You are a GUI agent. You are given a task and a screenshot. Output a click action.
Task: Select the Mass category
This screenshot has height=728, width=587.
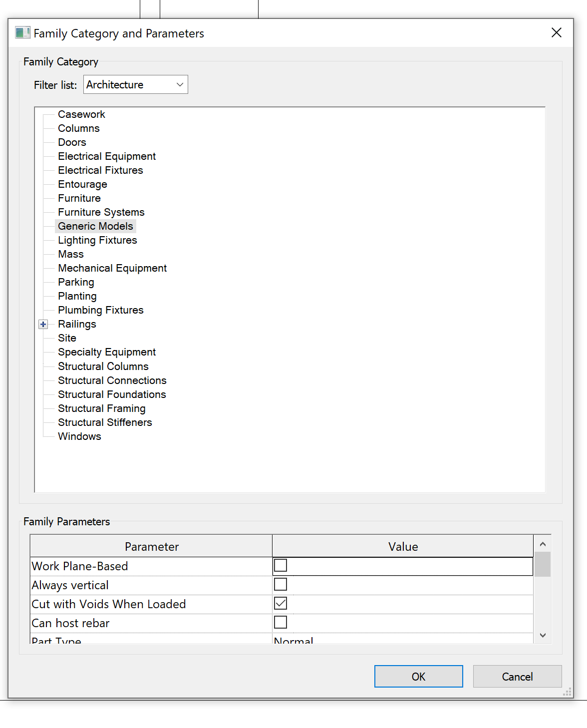click(70, 254)
